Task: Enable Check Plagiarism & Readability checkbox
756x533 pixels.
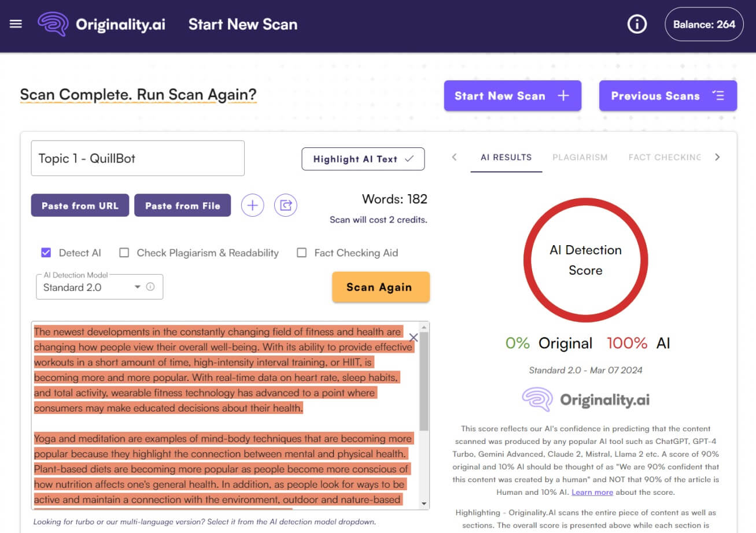Action: tap(124, 253)
